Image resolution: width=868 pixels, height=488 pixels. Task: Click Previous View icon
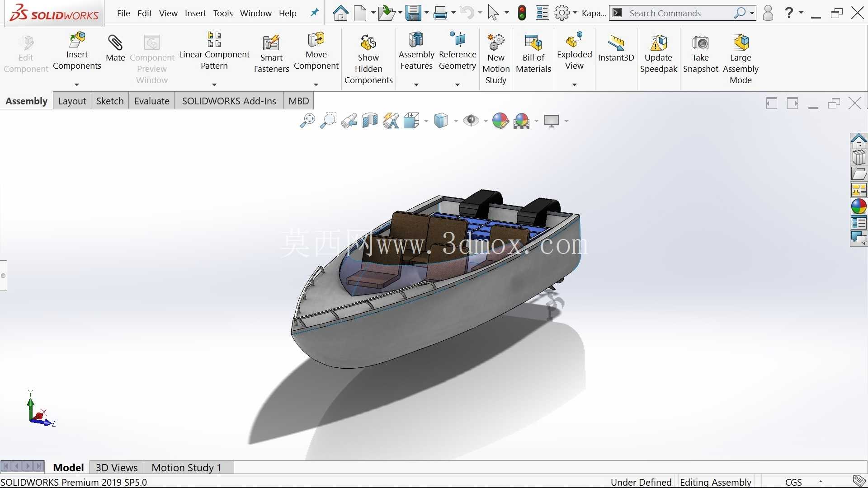pyautogui.click(x=349, y=121)
